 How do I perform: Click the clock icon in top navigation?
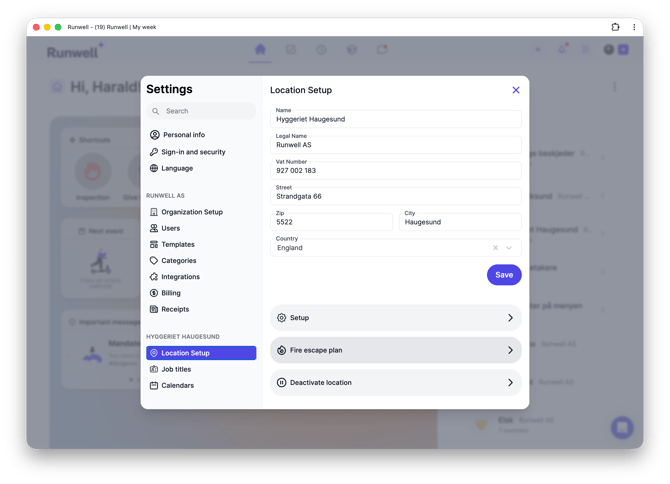pyautogui.click(x=321, y=50)
